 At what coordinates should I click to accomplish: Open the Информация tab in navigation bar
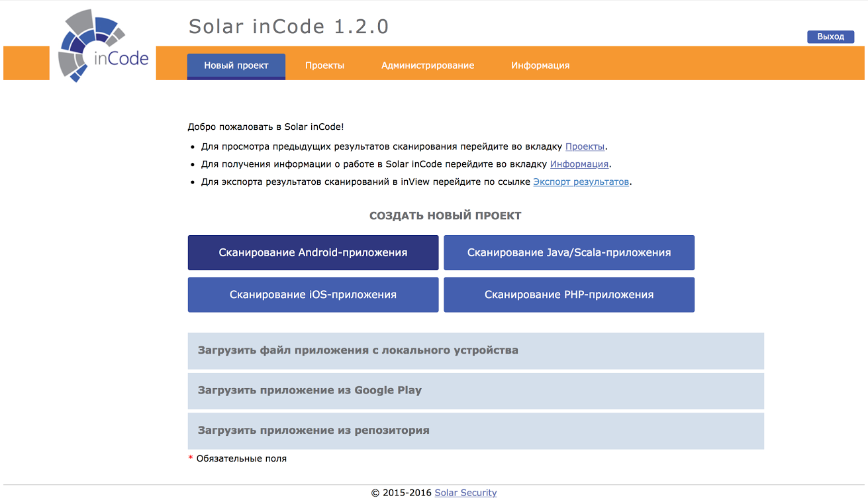[x=540, y=66]
